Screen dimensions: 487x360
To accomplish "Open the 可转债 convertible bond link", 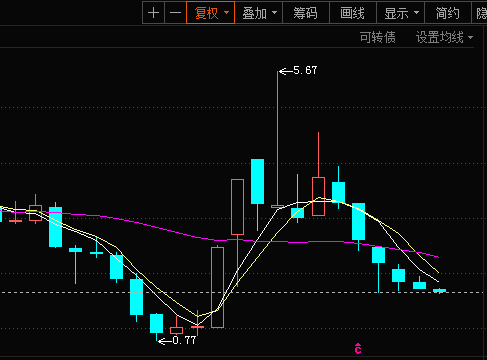I will coord(377,37).
